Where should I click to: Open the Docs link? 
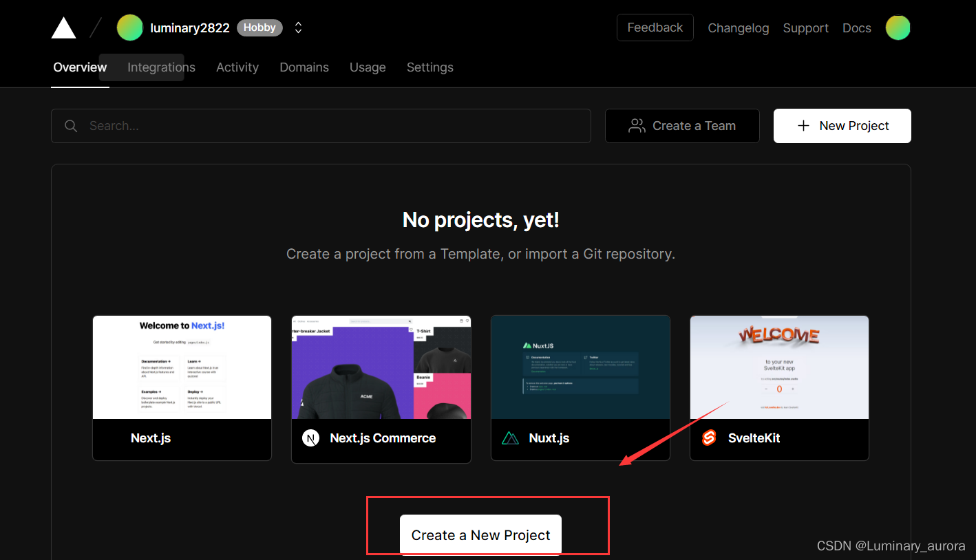click(857, 28)
